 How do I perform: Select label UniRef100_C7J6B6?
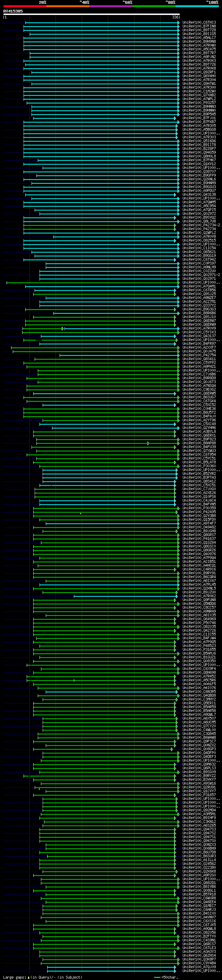coord(199,374)
